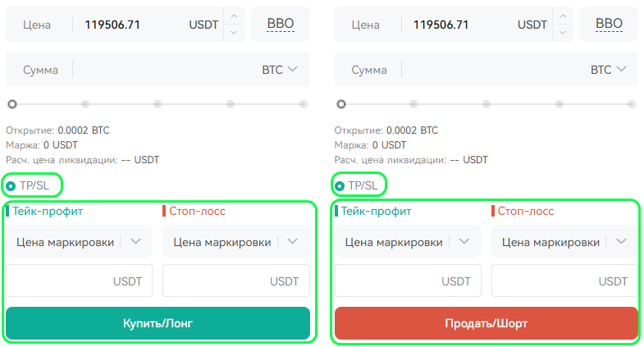
Task: Expand stop-loss Цена маркировки dropdown above Купить/Лонг
Action: (236, 241)
